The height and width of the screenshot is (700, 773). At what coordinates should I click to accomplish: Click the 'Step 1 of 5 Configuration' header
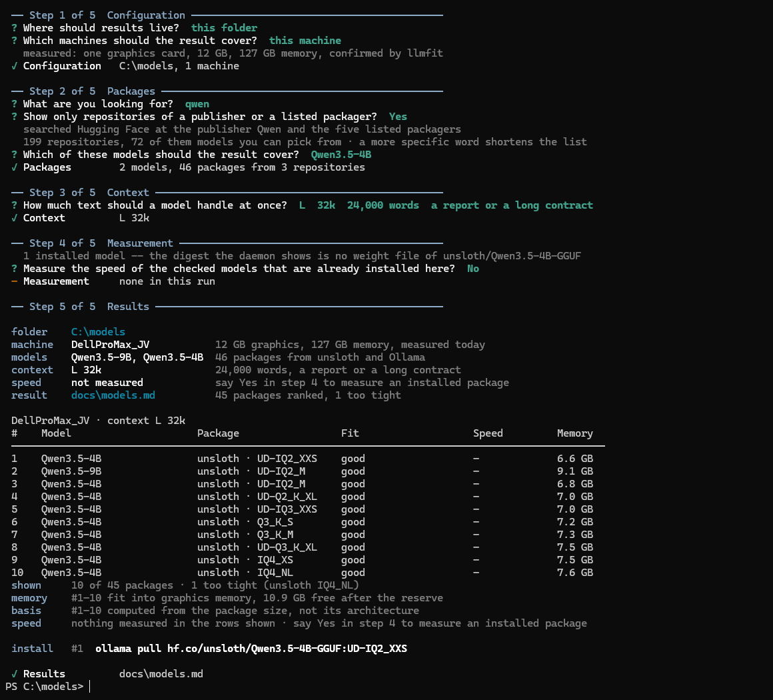point(107,15)
